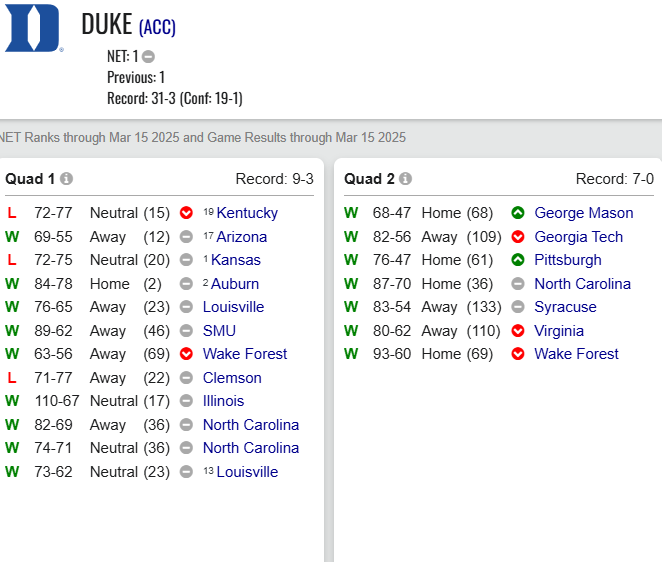Open the Quad 2 info icon
662x562 pixels.
(405, 179)
